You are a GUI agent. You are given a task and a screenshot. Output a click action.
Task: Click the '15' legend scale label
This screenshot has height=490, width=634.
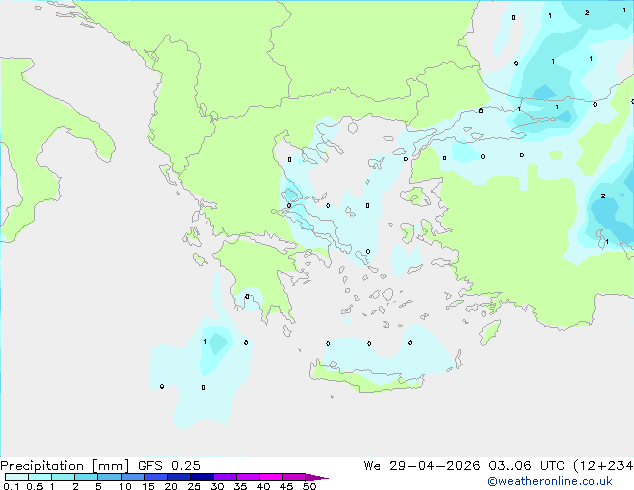(148, 486)
